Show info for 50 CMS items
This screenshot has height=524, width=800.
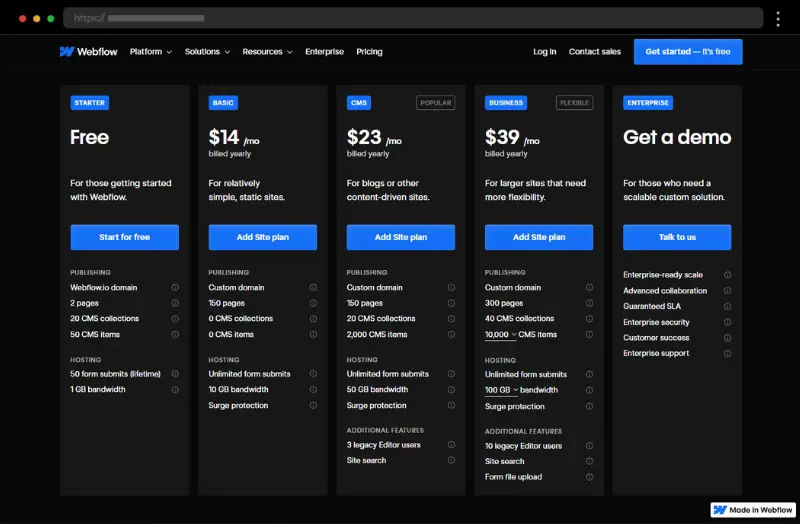click(x=175, y=335)
